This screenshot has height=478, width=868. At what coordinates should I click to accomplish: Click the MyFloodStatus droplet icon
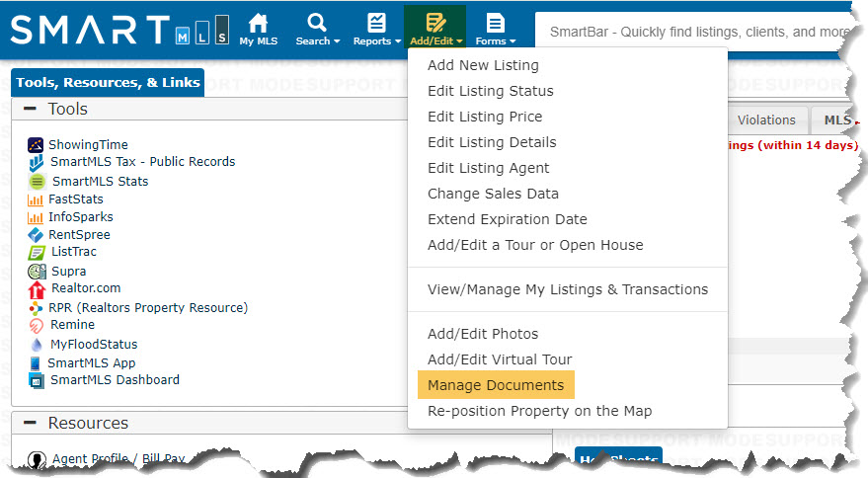tap(37, 345)
